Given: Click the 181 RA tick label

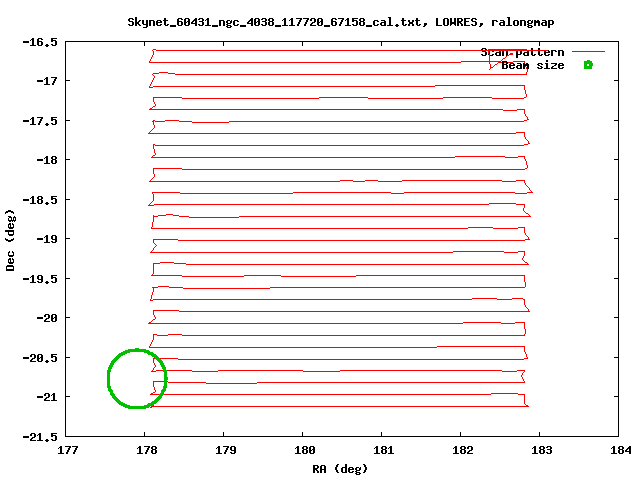Looking at the screenshot, I should coord(384,450).
